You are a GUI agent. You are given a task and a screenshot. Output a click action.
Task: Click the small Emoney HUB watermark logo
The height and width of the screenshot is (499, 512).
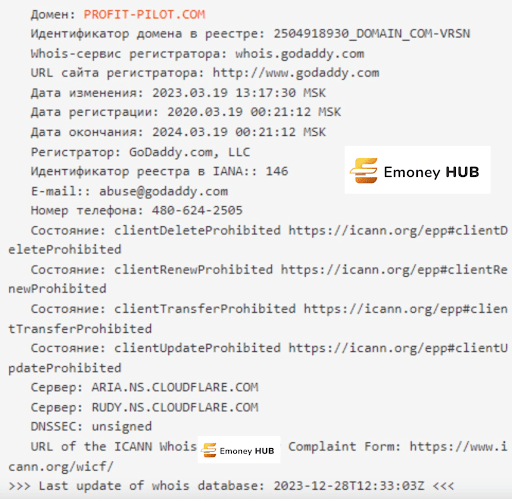click(239, 450)
